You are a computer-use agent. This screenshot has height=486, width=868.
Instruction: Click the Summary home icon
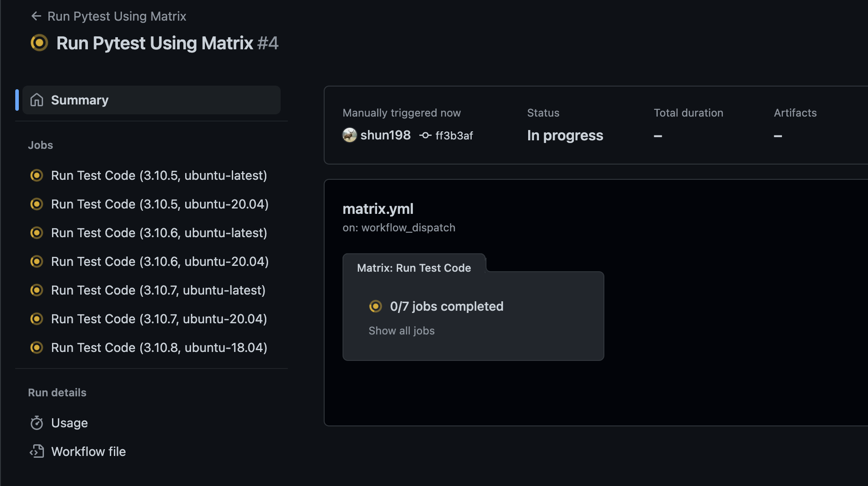[x=37, y=100]
